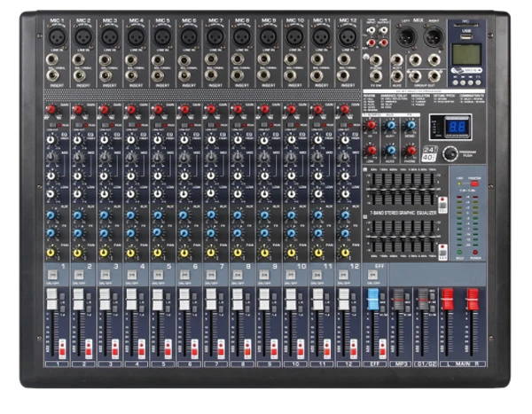Click channel 5 EQ HIGH knob
Screen dimensions: 532x414
(x=158, y=139)
